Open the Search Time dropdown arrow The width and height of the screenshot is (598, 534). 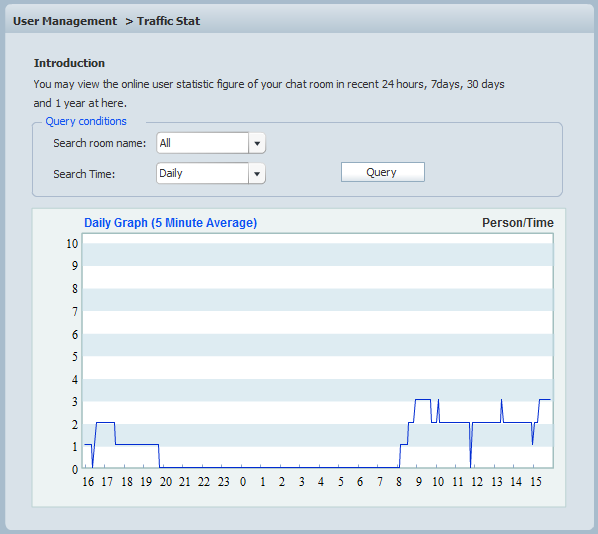(257, 174)
